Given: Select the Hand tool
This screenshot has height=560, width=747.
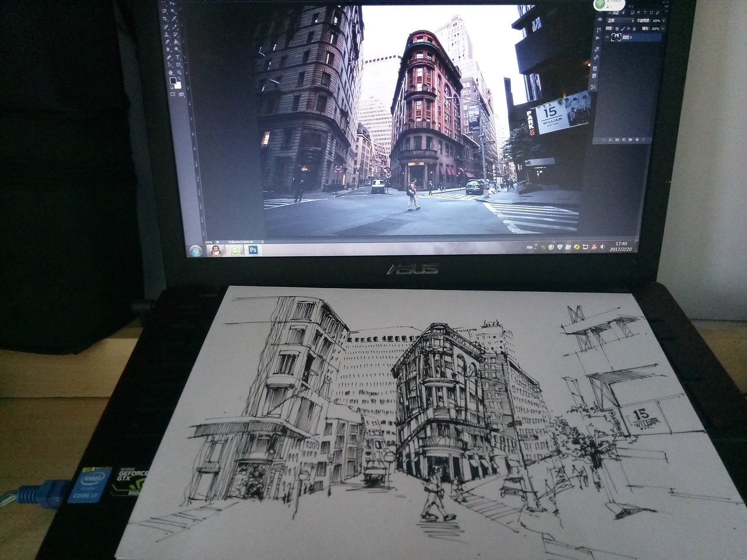Looking at the screenshot, I should (170, 72).
